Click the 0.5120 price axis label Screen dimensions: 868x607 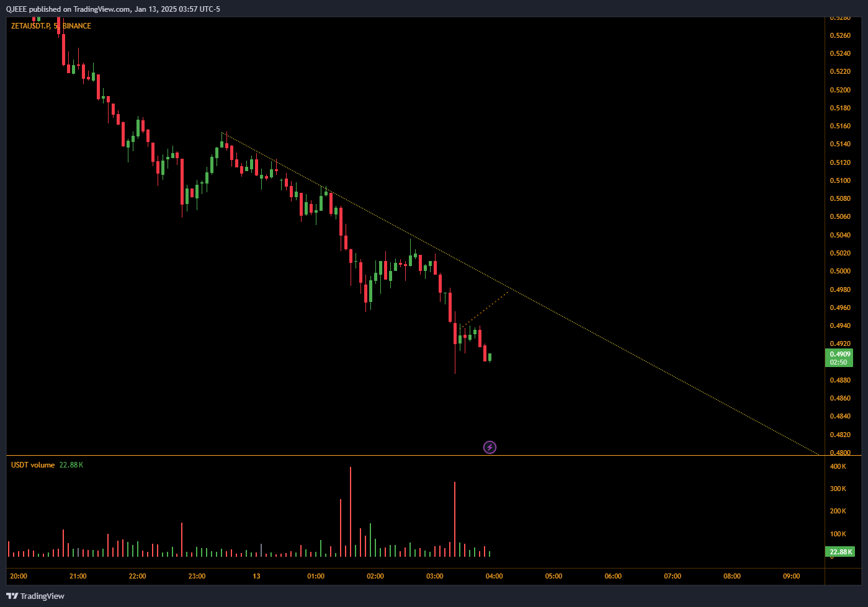click(840, 162)
